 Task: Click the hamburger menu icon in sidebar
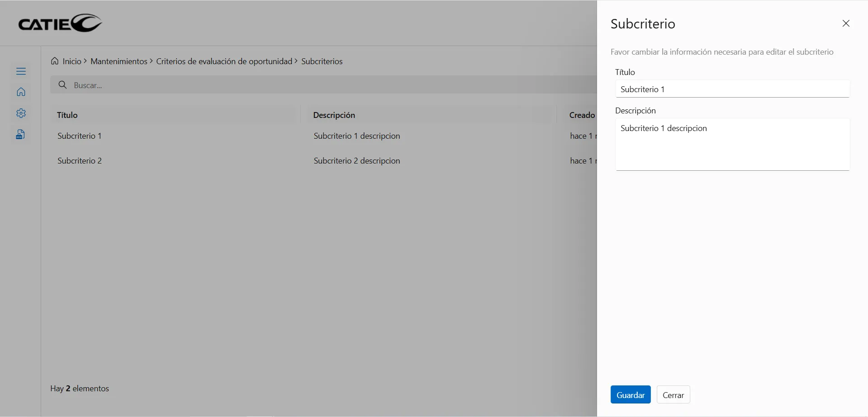21,71
